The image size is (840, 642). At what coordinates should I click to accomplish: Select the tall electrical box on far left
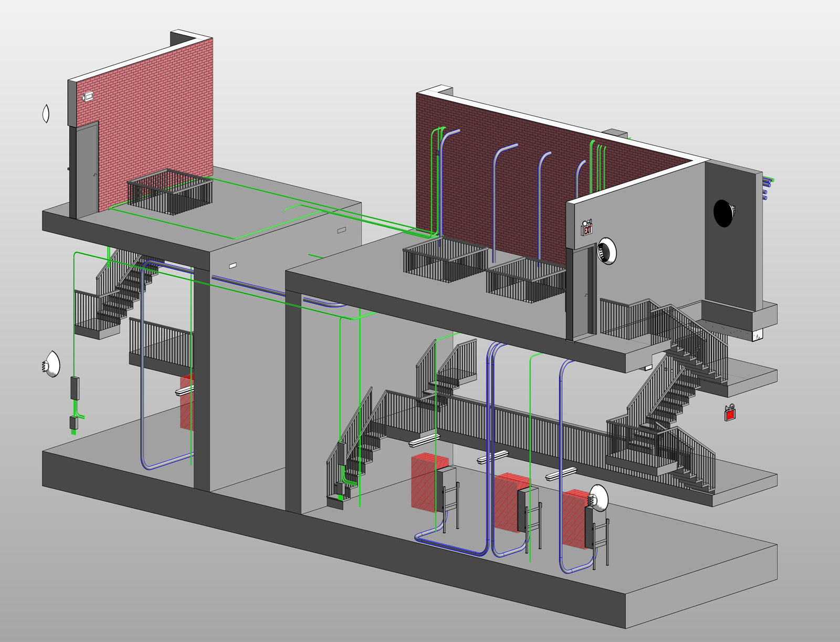(x=75, y=388)
